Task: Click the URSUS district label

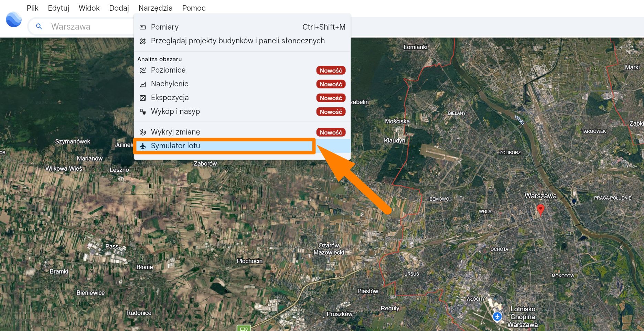Action: [x=411, y=274]
